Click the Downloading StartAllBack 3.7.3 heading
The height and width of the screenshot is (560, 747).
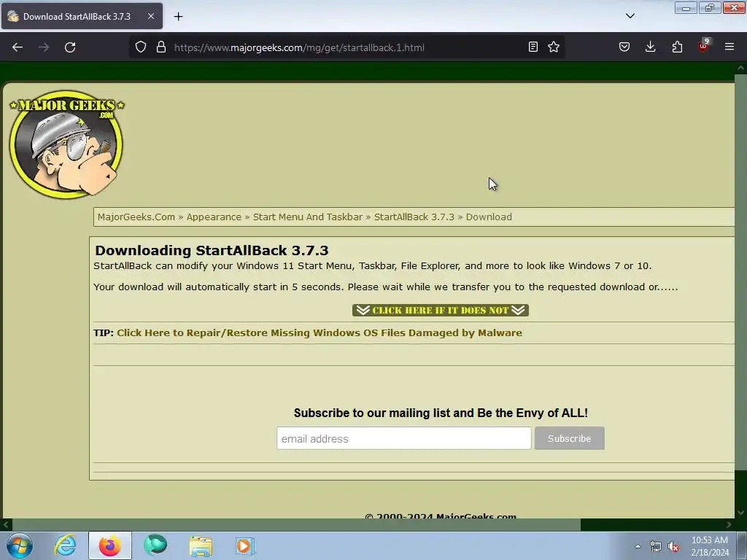(x=212, y=251)
